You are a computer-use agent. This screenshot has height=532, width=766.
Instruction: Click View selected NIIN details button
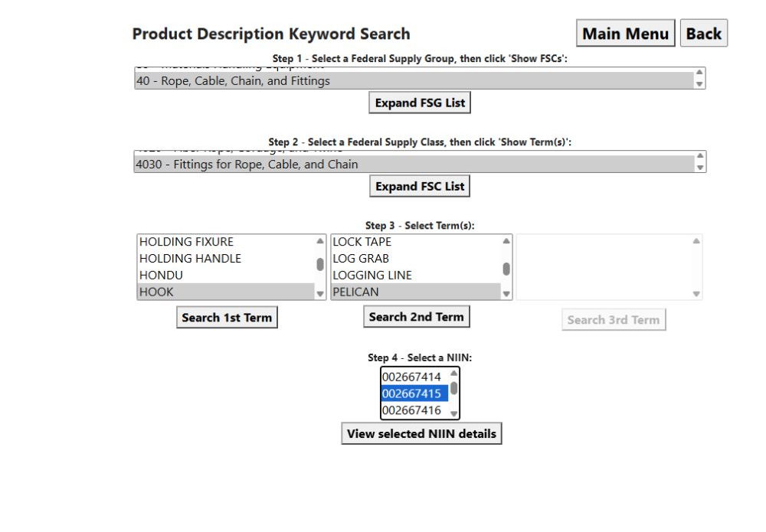pyautogui.click(x=421, y=433)
